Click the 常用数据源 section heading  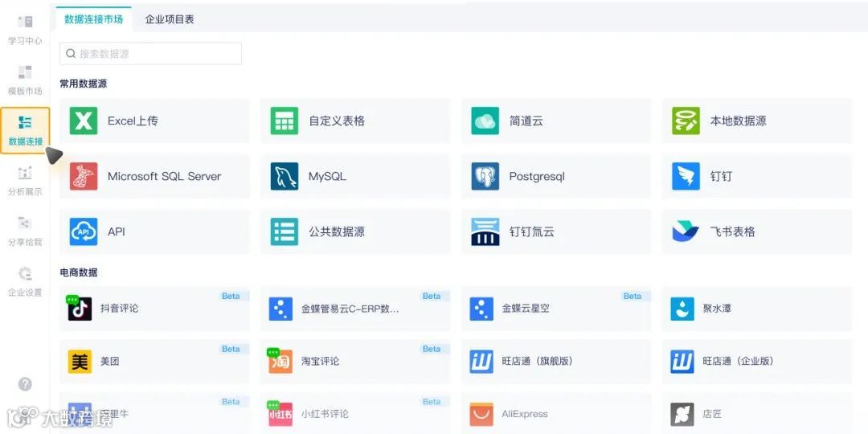tap(83, 84)
